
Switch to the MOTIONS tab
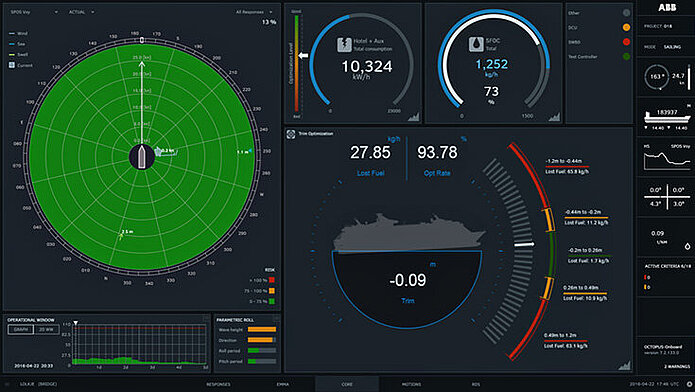(411, 384)
